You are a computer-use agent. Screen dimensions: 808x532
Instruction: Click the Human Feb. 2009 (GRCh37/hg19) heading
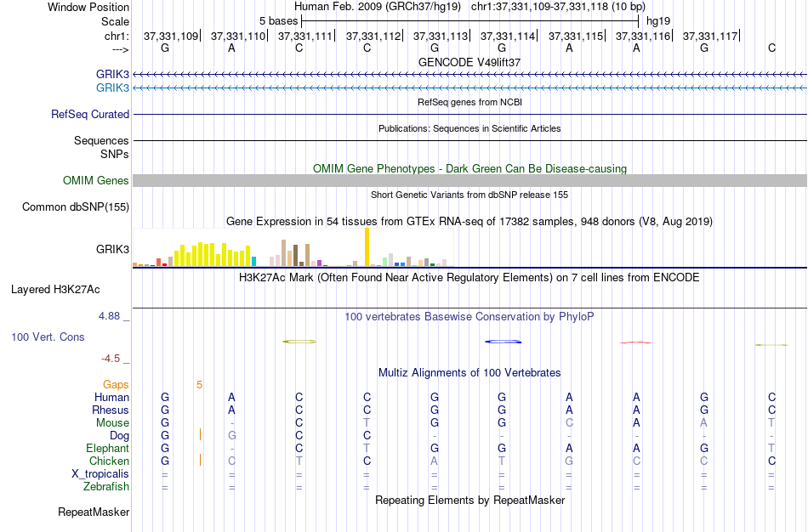pos(379,7)
